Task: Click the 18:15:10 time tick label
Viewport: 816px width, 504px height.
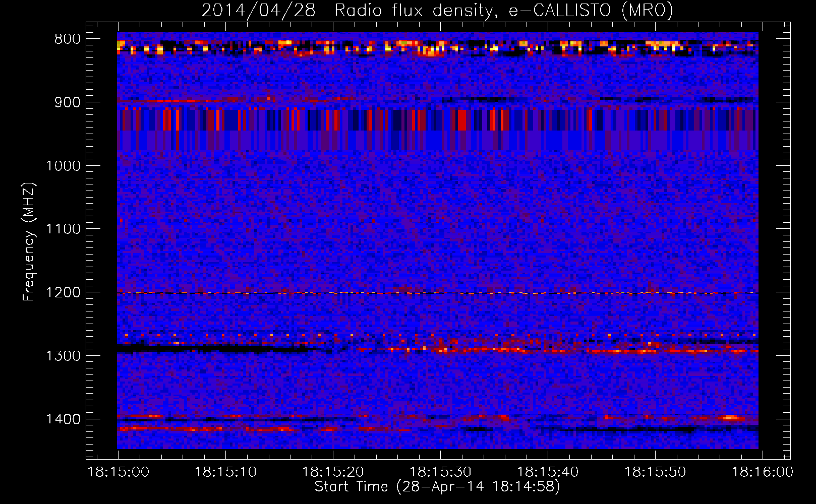Action: coord(226,472)
